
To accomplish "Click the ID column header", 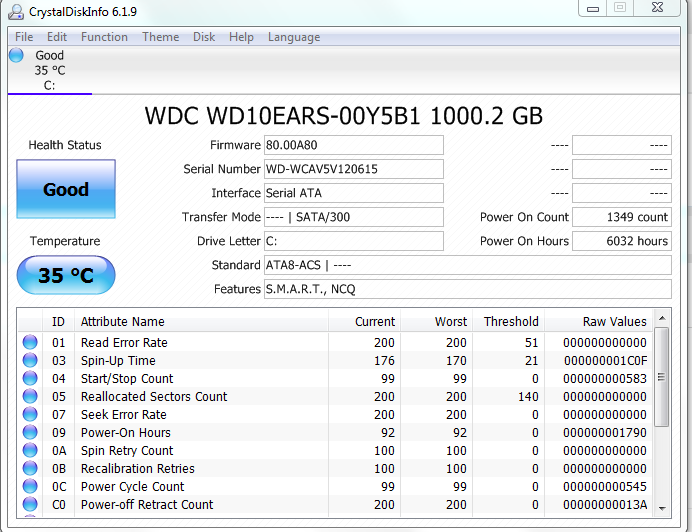I will point(58,321).
